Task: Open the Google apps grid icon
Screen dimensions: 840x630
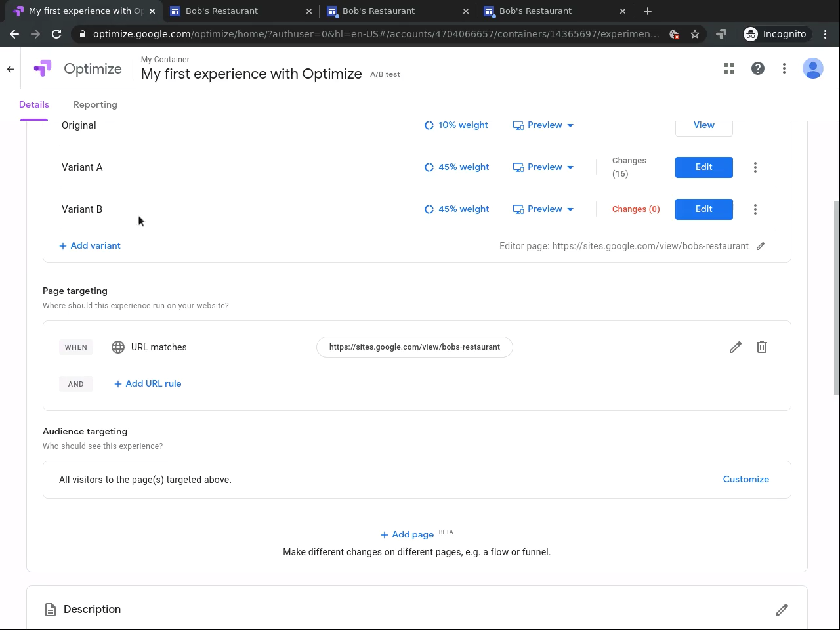Action: [729, 68]
